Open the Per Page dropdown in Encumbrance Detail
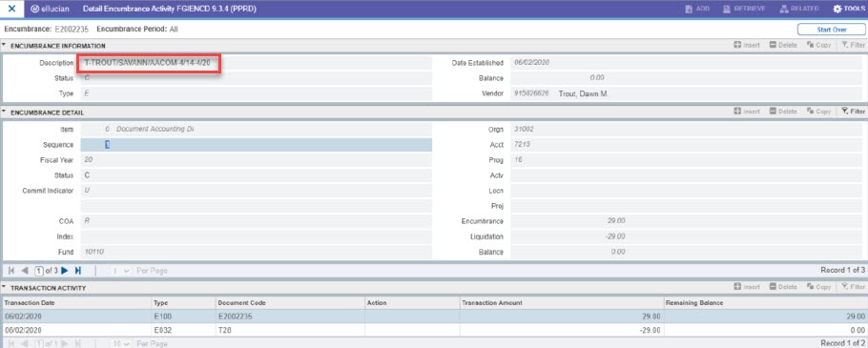The height and width of the screenshot is (348, 868). (120, 271)
